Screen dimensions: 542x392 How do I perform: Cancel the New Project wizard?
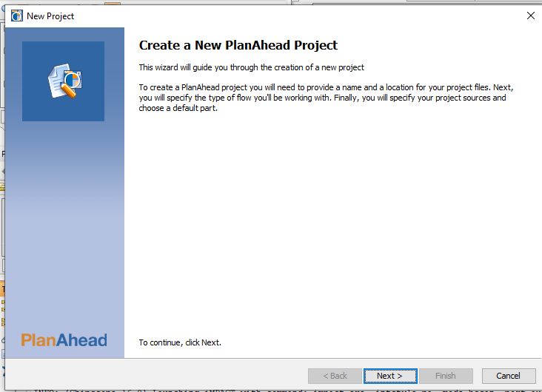pyautogui.click(x=509, y=376)
